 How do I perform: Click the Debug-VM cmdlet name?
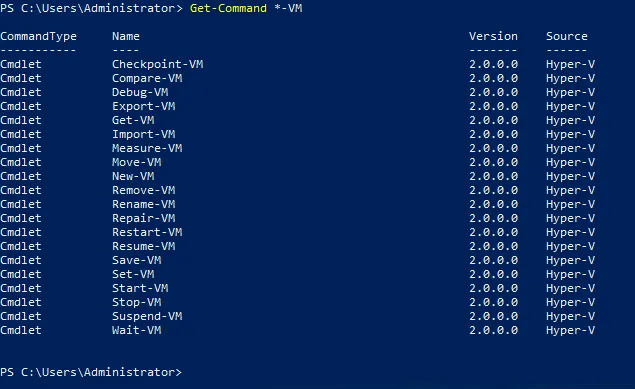[140, 92]
